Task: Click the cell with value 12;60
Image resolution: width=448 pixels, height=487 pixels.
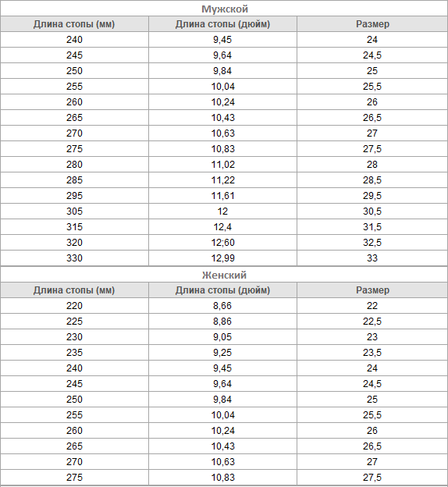Action: click(222, 242)
